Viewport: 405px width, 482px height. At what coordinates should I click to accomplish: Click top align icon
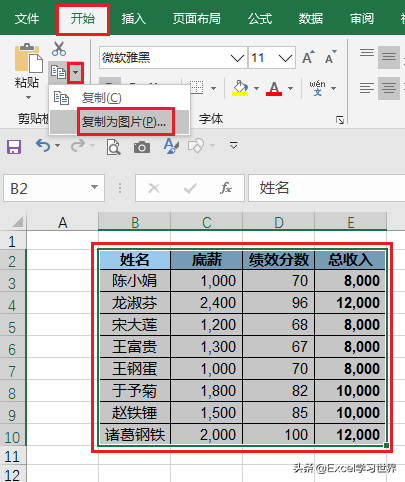(367, 53)
